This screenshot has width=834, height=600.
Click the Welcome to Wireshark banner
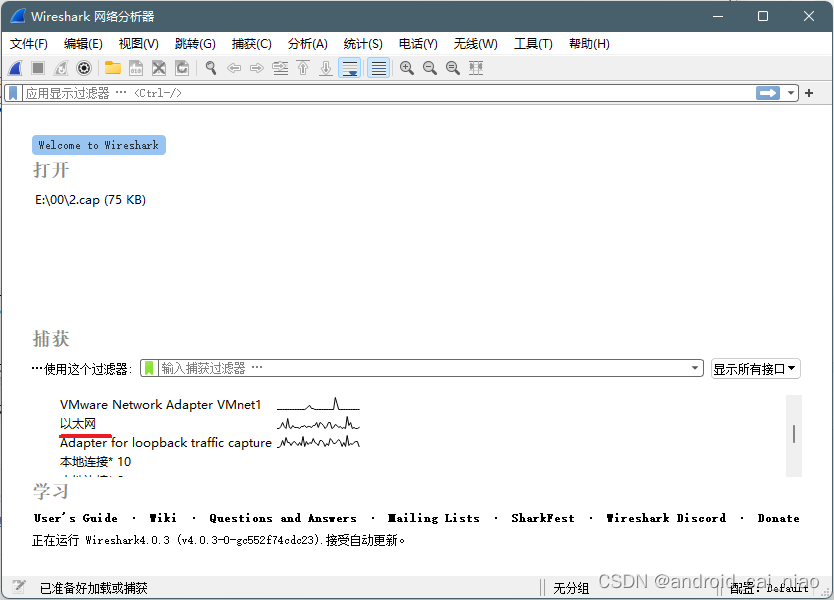click(99, 145)
